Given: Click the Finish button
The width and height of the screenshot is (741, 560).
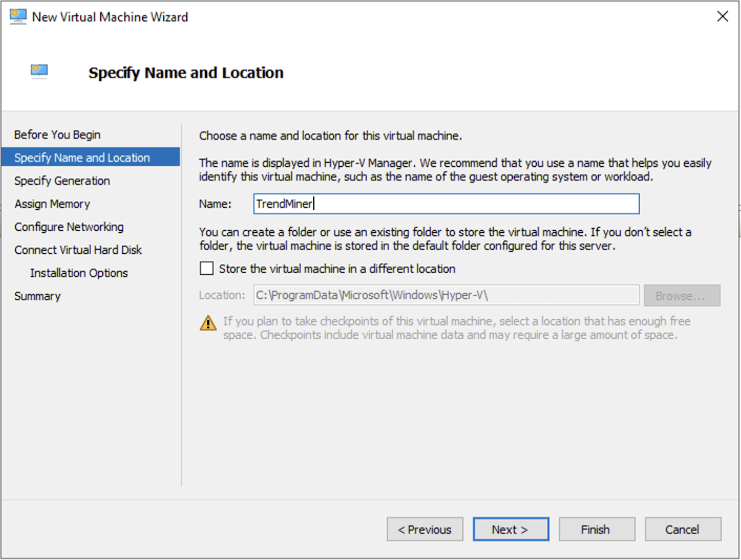Looking at the screenshot, I should pos(596,529).
